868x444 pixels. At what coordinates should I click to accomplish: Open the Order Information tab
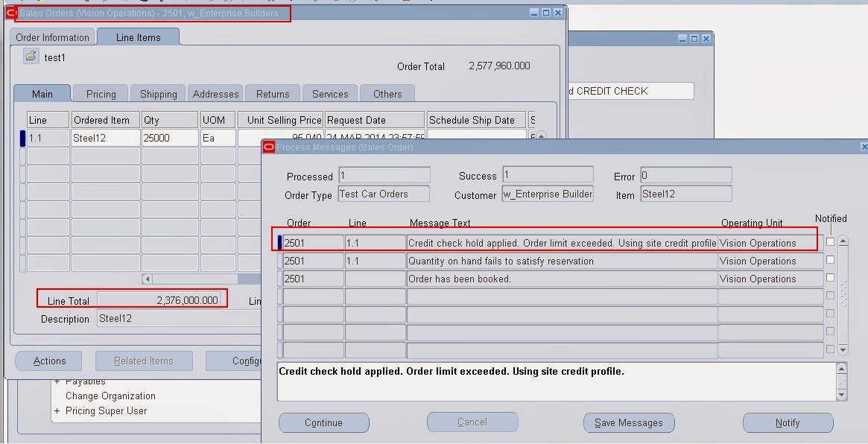pyautogui.click(x=52, y=37)
